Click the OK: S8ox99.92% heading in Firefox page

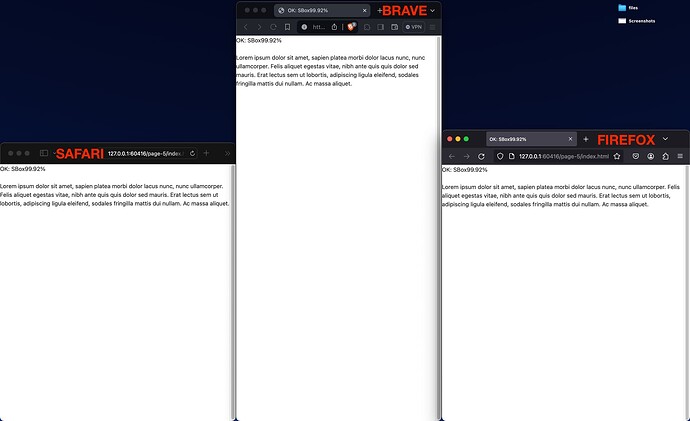point(465,169)
